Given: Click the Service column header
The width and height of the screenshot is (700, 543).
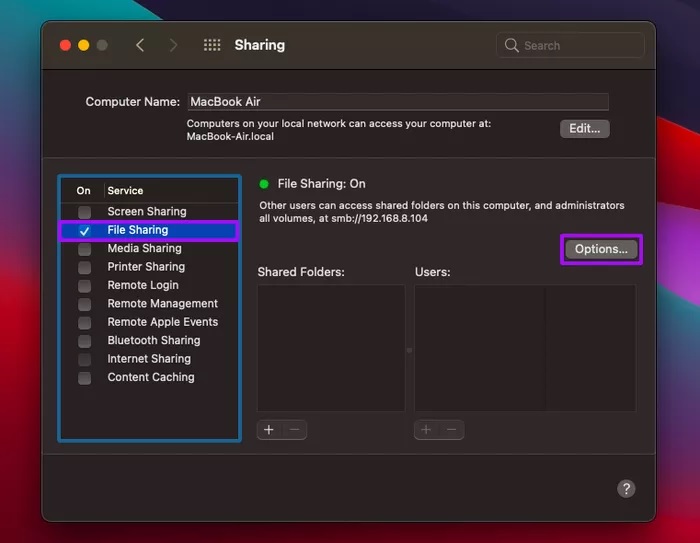Looking at the screenshot, I should (125, 191).
